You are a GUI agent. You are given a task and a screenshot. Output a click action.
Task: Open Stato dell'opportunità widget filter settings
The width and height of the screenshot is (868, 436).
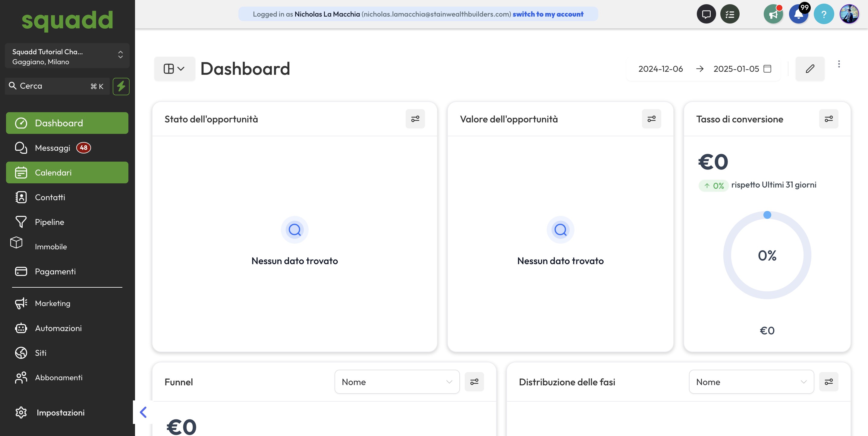[415, 119]
